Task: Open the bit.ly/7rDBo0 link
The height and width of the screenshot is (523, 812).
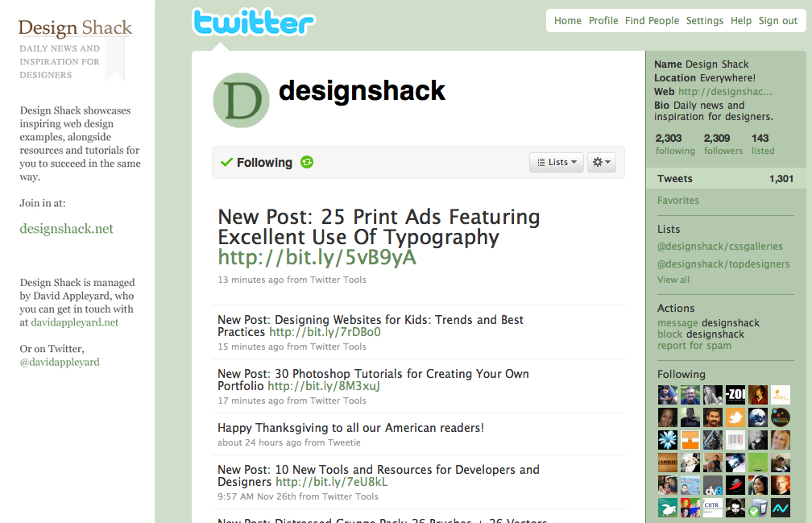Action: 325,332
